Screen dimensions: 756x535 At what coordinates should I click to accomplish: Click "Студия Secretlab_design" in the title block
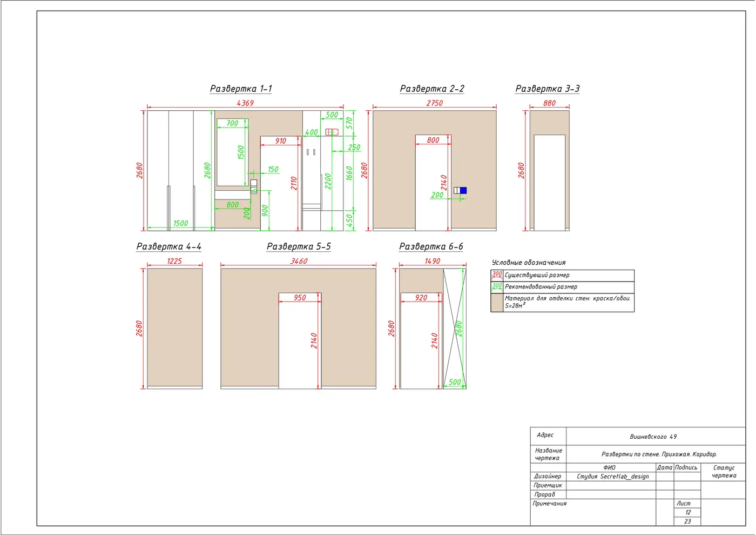[x=613, y=477]
